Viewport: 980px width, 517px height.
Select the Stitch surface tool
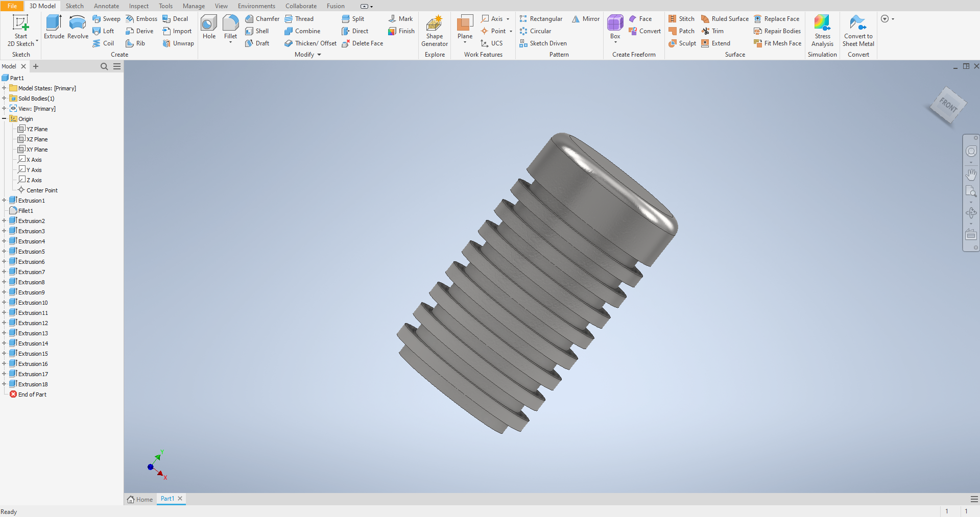[681, 19]
